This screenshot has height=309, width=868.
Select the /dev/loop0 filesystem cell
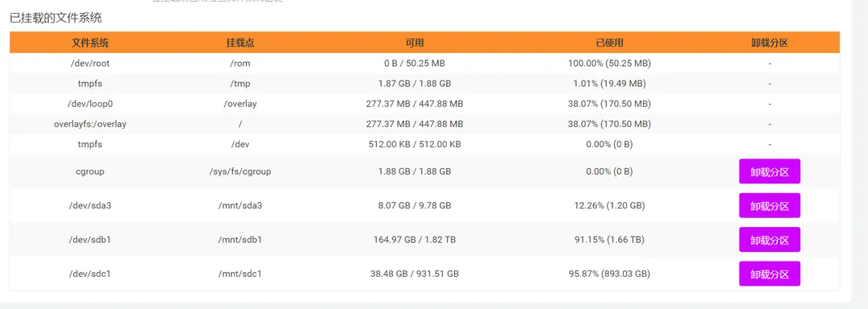tap(90, 104)
